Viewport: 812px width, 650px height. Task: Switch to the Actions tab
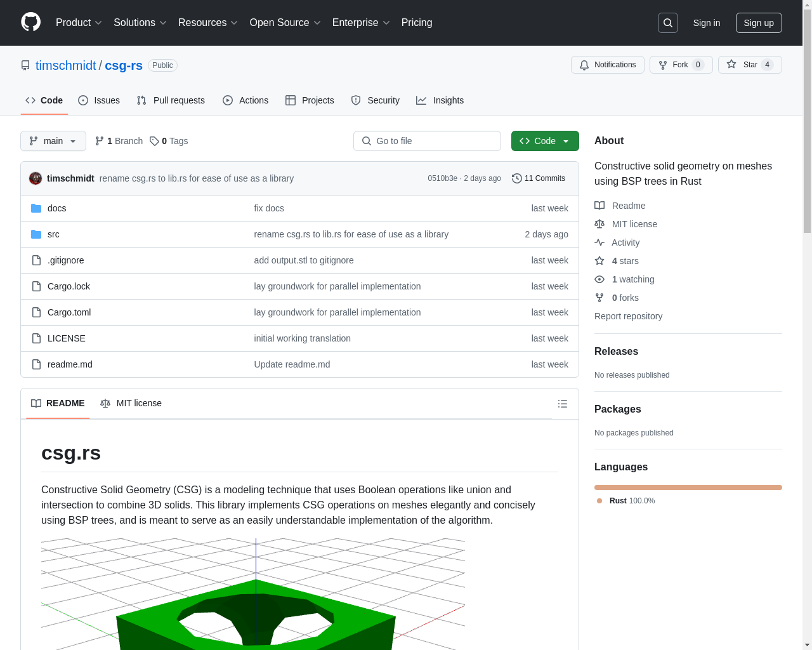[246, 100]
